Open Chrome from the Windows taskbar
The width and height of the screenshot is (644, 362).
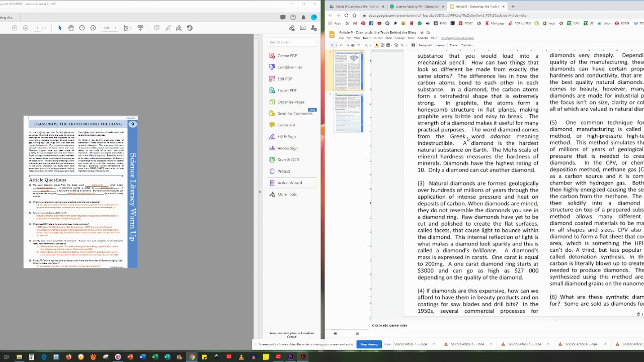(x=192, y=357)
